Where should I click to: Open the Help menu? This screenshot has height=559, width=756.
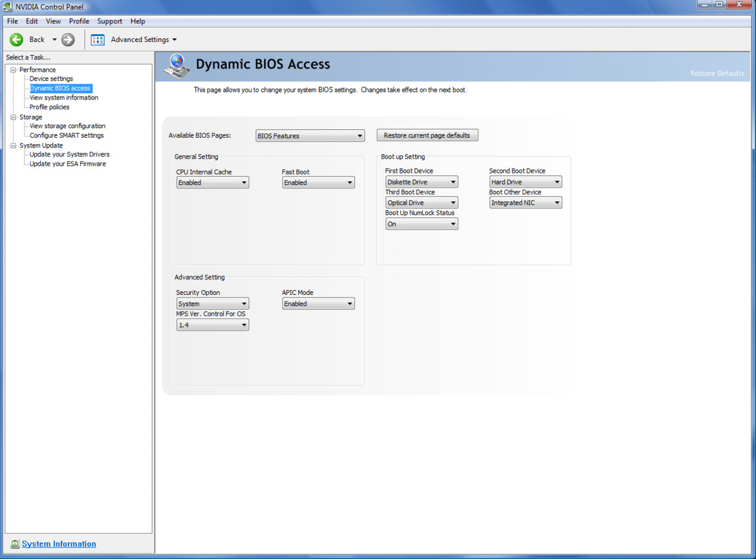(x=137, y=21)
